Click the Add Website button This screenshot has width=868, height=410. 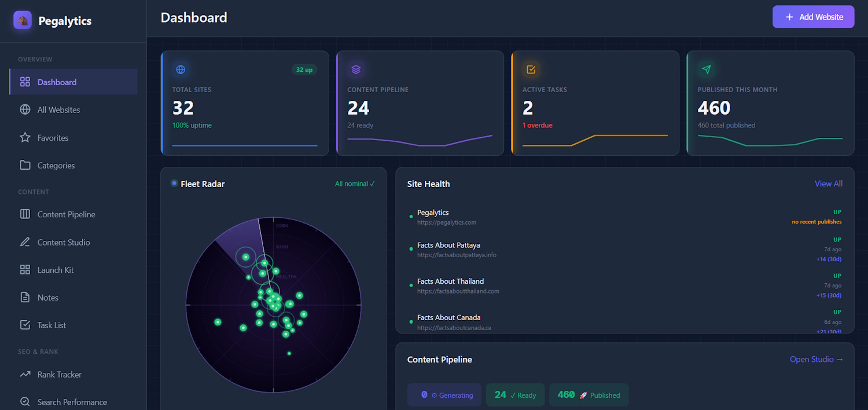[813, 17]
